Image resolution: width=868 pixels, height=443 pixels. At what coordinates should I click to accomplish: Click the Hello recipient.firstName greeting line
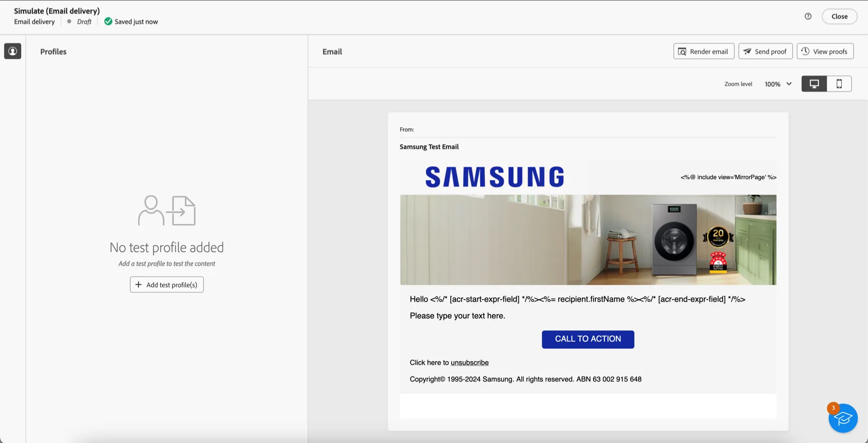578,299
